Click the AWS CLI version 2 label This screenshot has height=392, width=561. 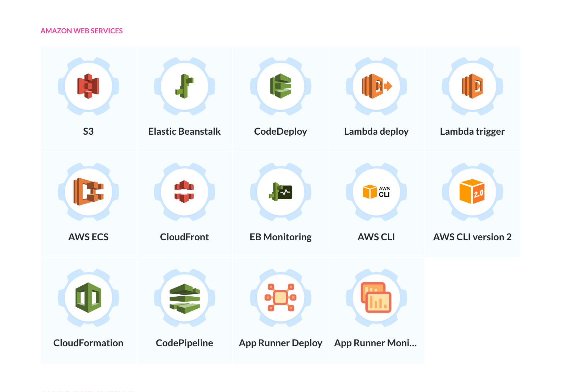coord(472,237)
